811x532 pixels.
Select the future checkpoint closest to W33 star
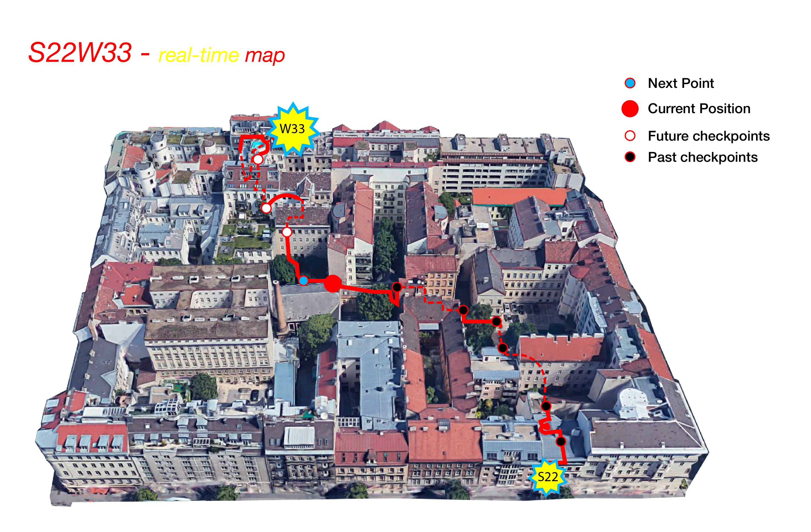[x=258, y=160]
